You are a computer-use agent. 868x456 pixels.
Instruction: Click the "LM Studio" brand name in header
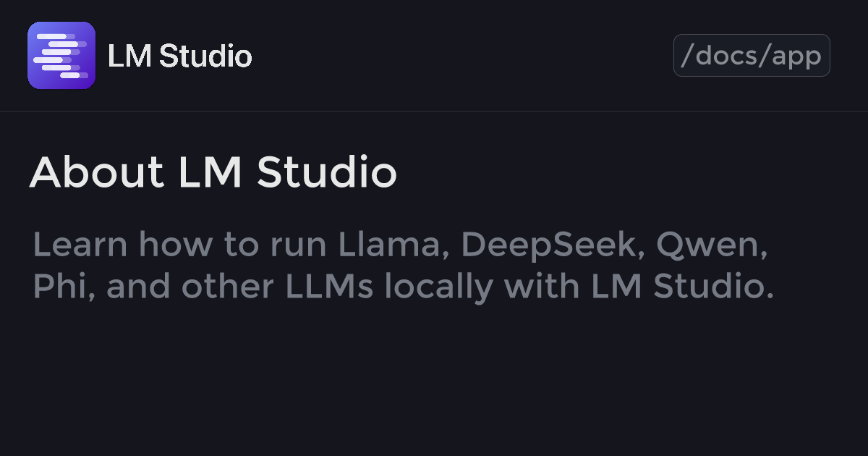179,56
